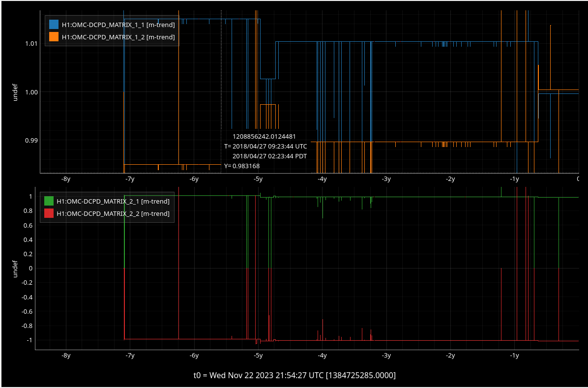Click the -7y tick under the bottom plot
The width and height of the screenshot is (588, 388).
pos(130,356)
